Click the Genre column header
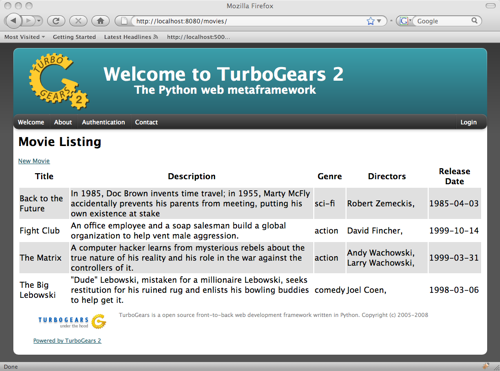Viewport: 500px width, 371px height. tap(329, 176)
